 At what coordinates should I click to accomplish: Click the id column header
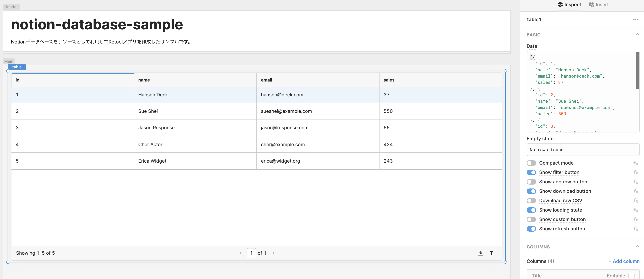(x=72, y=80)
